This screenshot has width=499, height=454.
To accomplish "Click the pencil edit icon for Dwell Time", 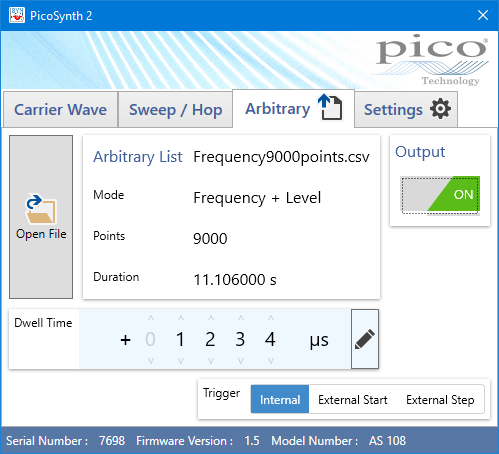I will pos(365,339).
